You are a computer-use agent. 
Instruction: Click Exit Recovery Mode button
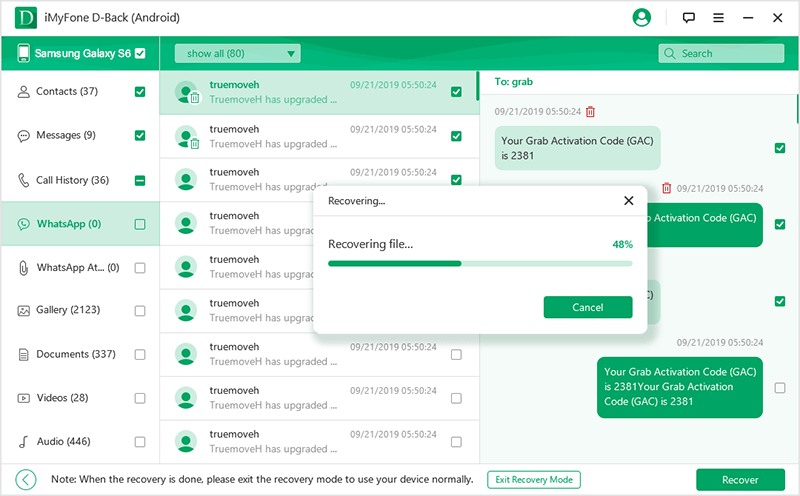pos(534,480)
